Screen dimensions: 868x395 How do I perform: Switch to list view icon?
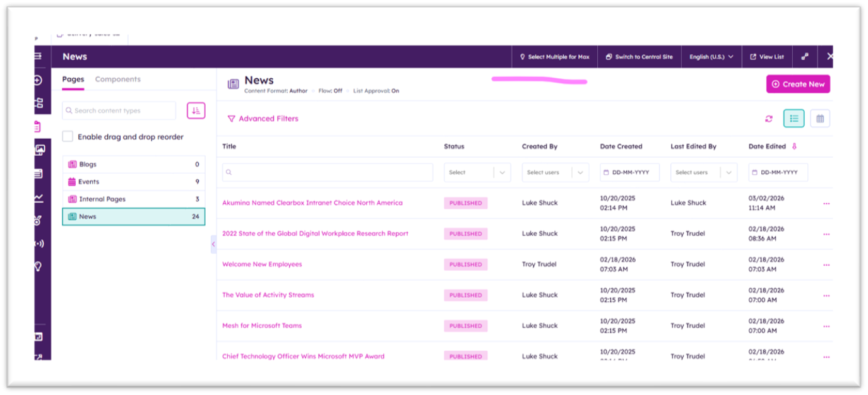coord(794,119)
